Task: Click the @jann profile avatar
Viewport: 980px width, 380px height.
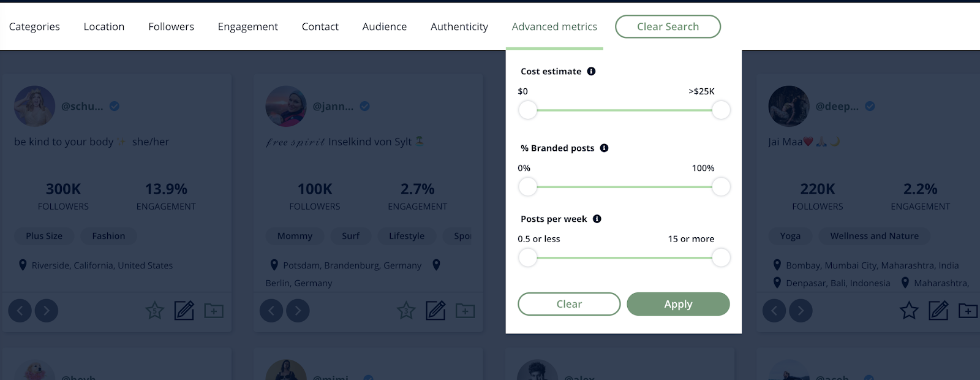Action: [x=285, y=106]
